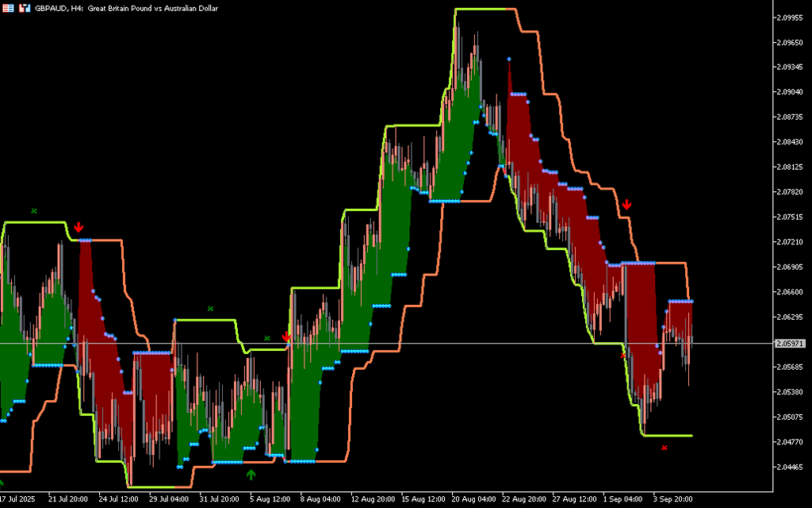Click the red X marker below the September low
The width and height of the screenshot is (812, 508).
point(665,448)
